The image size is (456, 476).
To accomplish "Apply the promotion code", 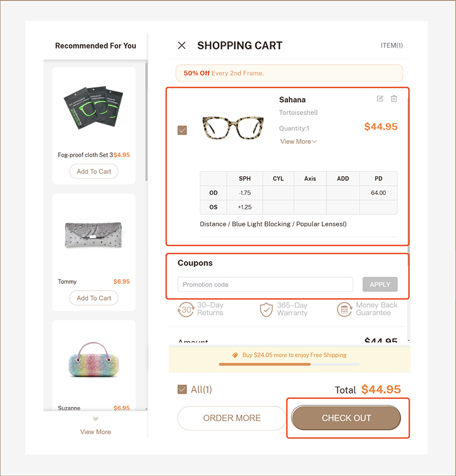I will 380,284.
